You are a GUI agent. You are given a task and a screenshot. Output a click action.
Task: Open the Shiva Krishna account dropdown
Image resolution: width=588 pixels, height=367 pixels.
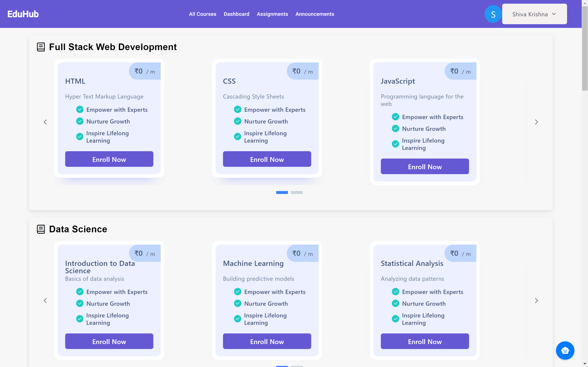534,14
